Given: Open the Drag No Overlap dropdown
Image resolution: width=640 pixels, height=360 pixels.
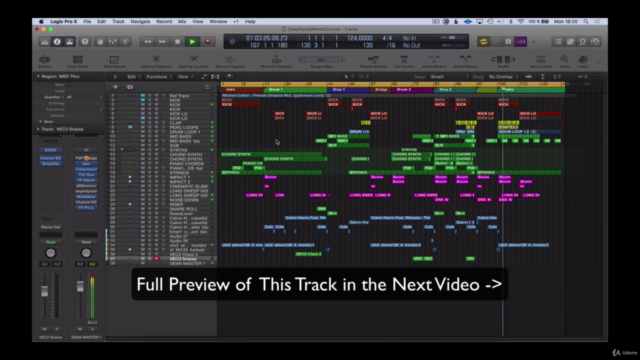Looking at the screenshot, I should click(503, 77).
